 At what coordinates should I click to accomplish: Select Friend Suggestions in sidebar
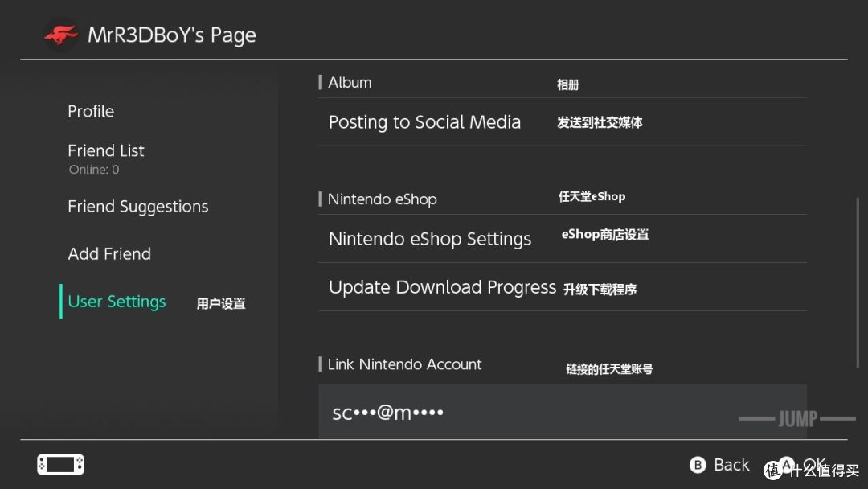(x=138, y=207)
